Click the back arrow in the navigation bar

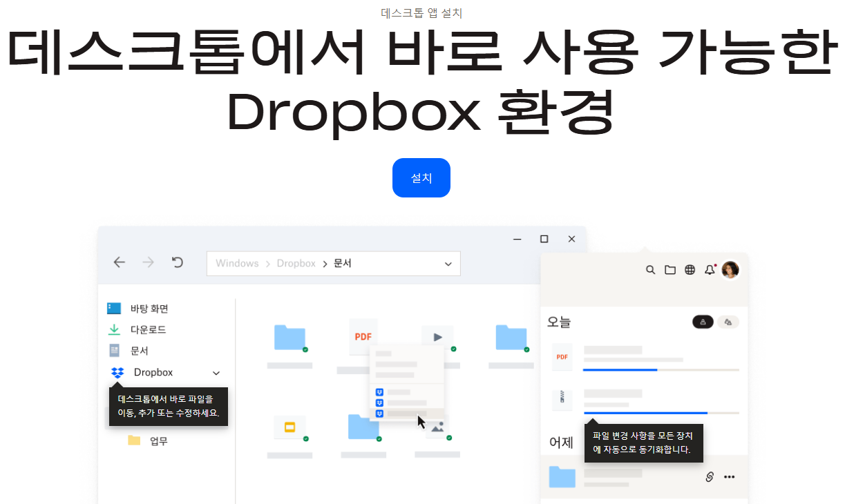coord(119,262)
